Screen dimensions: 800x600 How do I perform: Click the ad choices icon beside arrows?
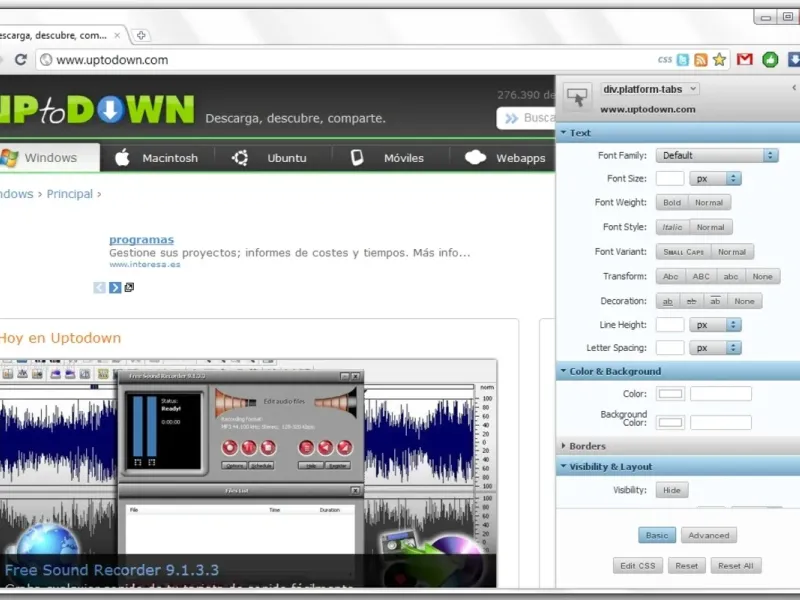(x=129, y=287)
